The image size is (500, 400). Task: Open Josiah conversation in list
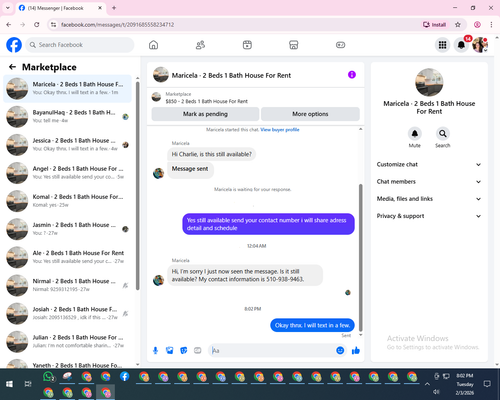[67, 313]
